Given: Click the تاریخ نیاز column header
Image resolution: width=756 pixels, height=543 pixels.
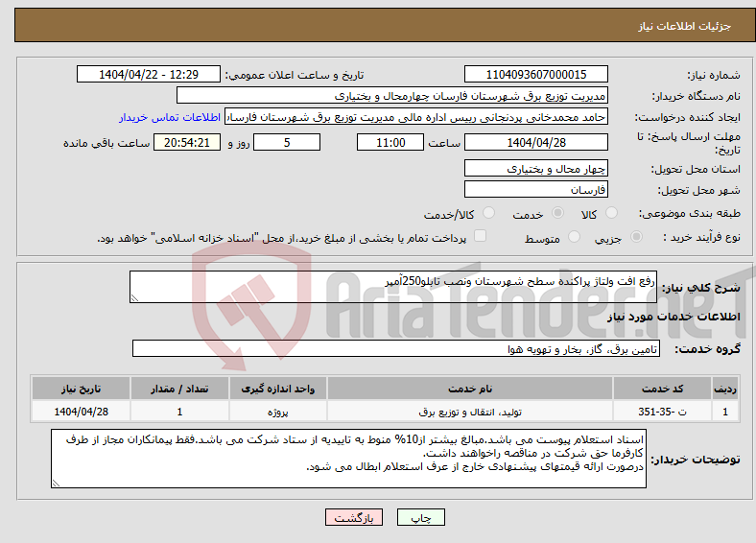Looking at the screenshot, I should coord(81,389).
